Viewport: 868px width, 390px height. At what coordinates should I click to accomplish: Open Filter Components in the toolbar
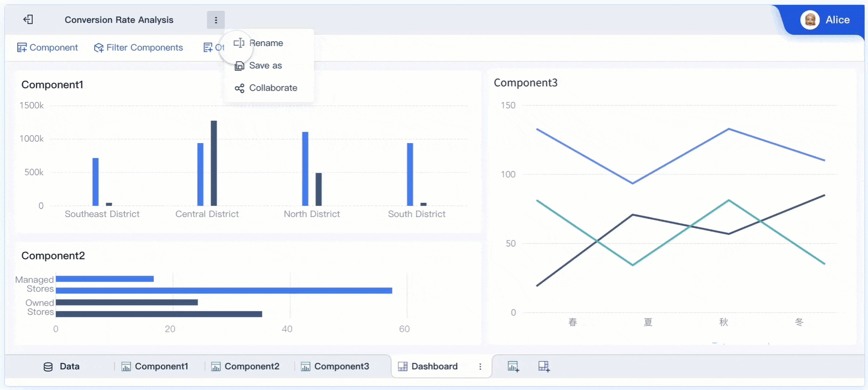(138, 48)
